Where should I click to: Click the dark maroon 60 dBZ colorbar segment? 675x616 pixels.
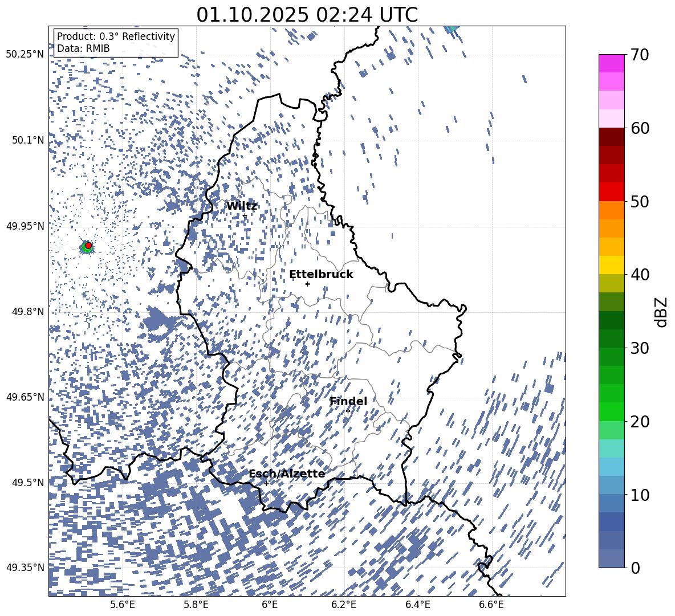point(612,137)
